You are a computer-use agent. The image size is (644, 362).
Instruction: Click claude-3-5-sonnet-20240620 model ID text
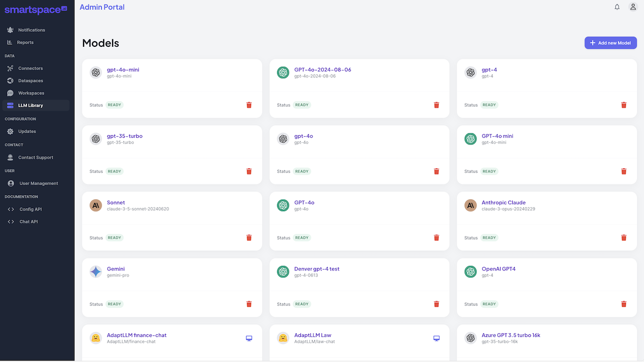pos(138,209)
